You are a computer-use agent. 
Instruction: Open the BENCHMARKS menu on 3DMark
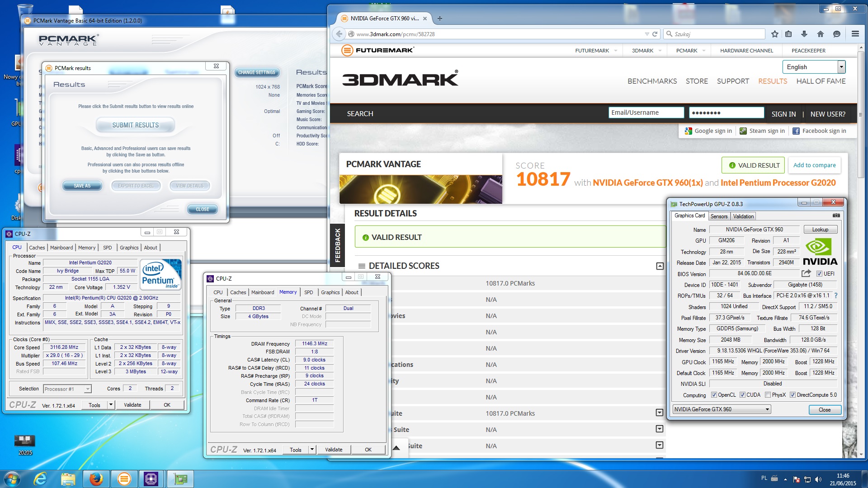coord(652,81)
